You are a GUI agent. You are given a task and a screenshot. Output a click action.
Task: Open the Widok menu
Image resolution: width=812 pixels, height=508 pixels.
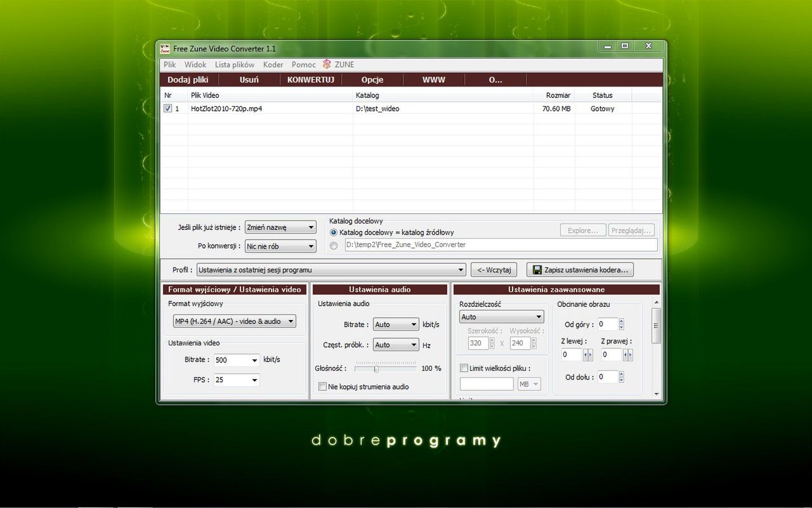pos(195,65)
